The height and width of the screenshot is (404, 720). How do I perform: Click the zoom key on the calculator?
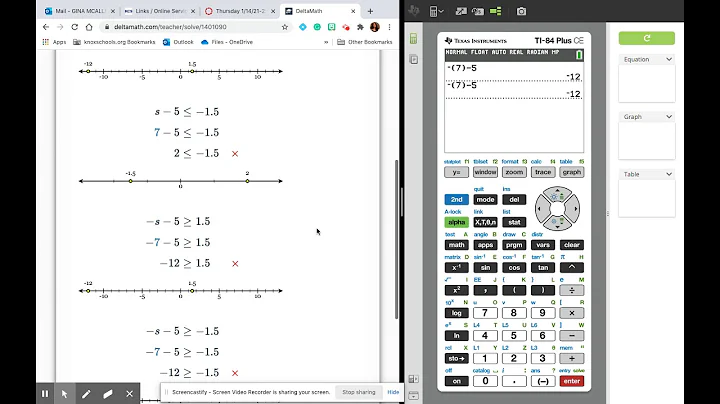[514, 172]
